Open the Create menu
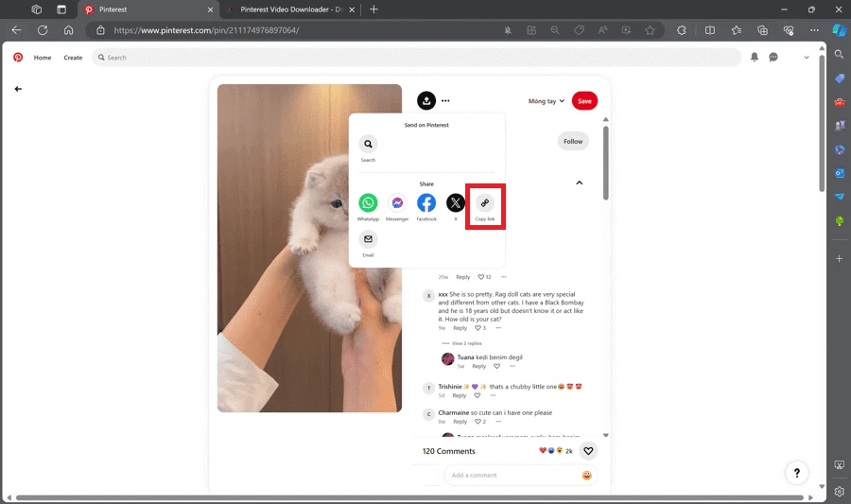The width and height of the screenshot is (851, 504). click(73, 58)
